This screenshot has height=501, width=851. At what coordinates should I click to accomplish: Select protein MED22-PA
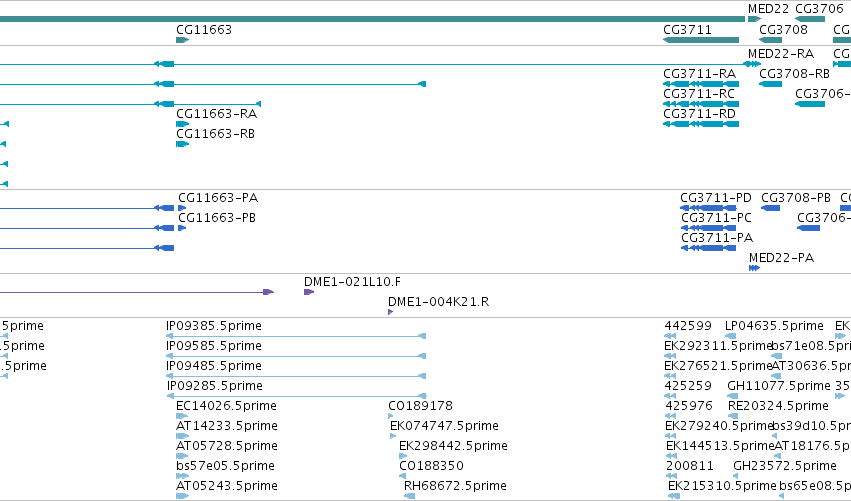click(x=781, y=258)
